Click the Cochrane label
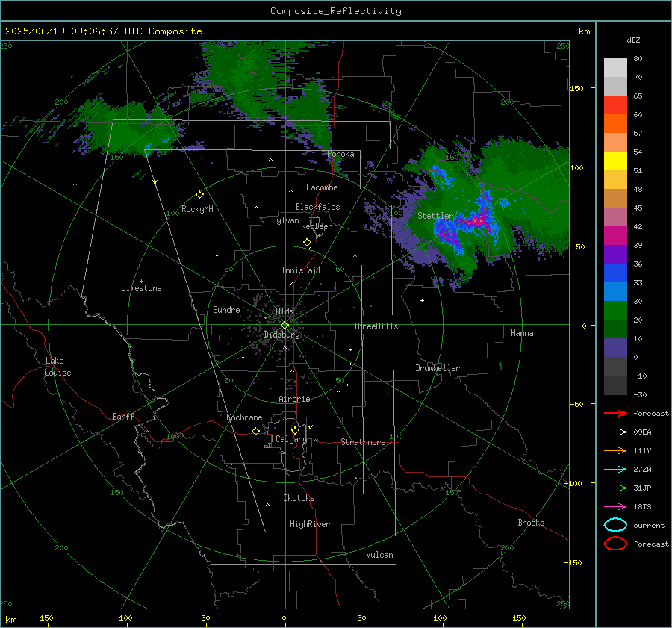 [244, 417]
